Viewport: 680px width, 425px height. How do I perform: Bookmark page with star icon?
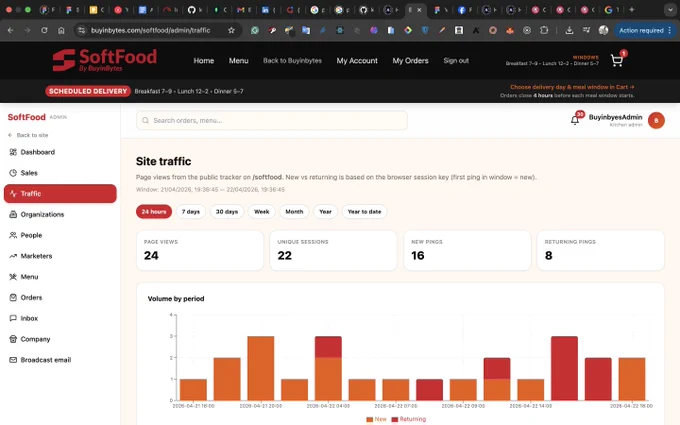pos(231,30)
